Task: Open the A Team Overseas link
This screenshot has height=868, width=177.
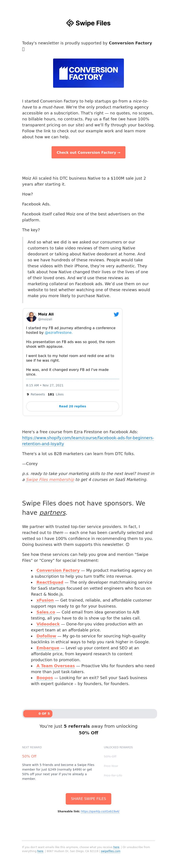Action: pos(56,666)
